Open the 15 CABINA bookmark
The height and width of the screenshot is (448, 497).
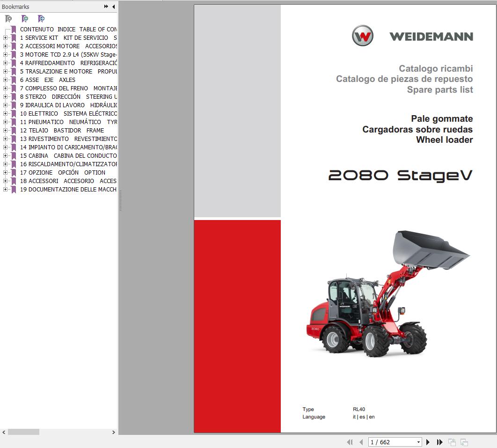pyautogui.click(x=68, y=156)
